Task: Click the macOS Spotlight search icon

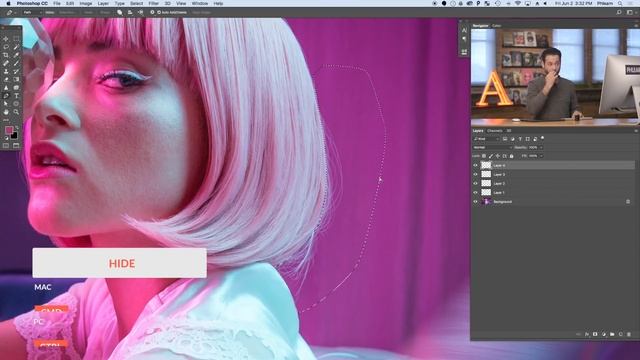Action: tap(620, 3)
